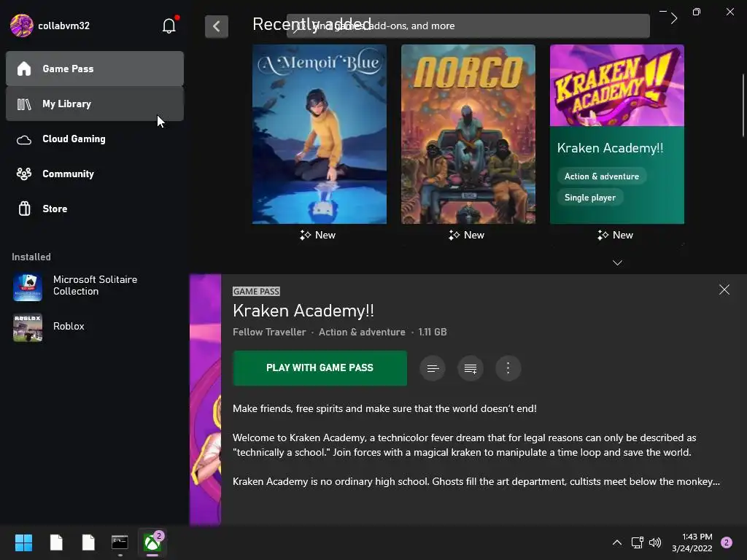Open the Game Pass section
The image size is (747, 560).
pos(95,69)
